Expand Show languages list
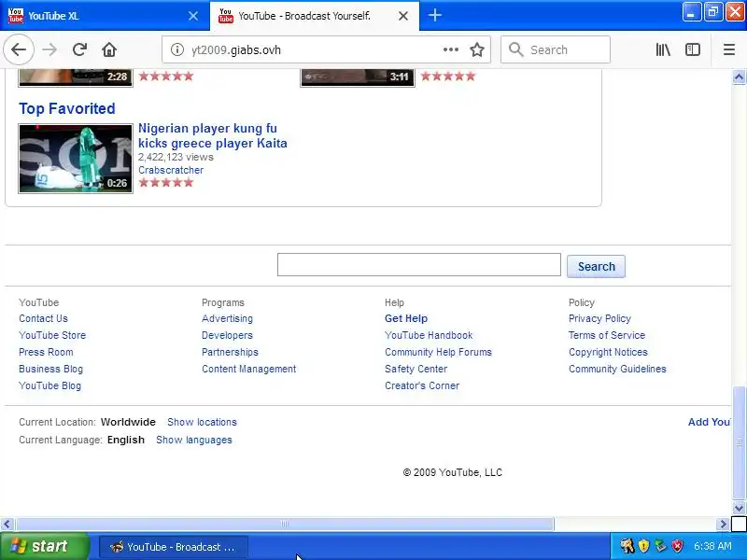 coord(194,440)
